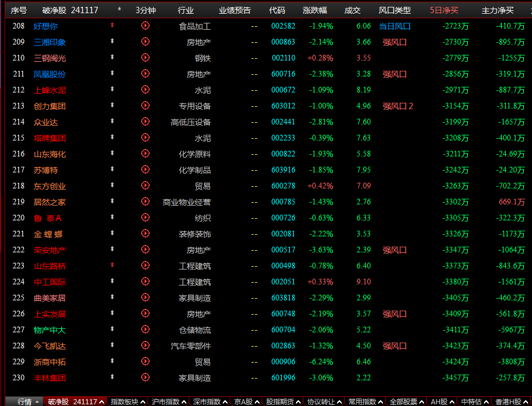Switch to the 京A股 tab
Screen dimensions: 532x406
[244, 401]
